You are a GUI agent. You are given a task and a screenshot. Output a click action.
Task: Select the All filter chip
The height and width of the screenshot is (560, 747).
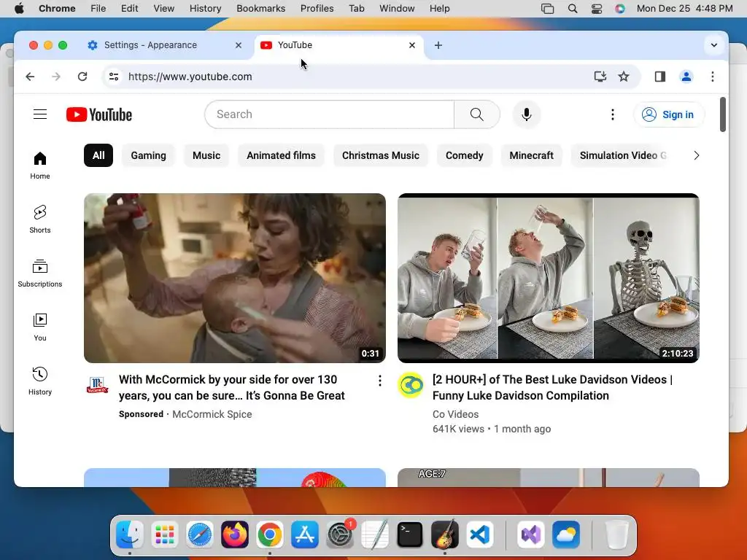point(98,155)
